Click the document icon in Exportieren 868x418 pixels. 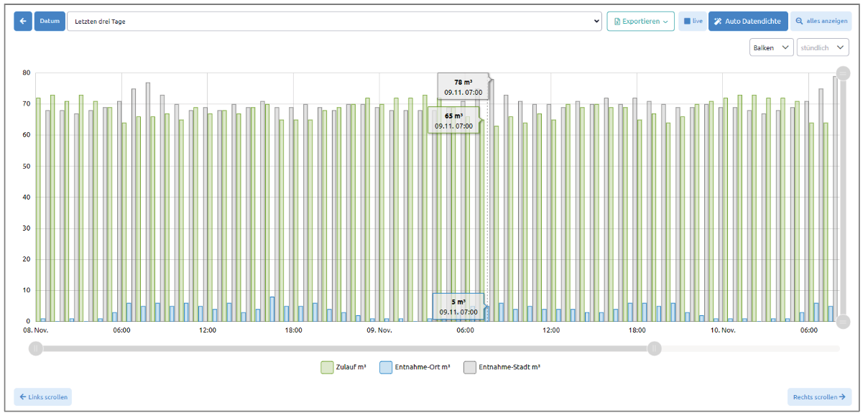[617, 22]
